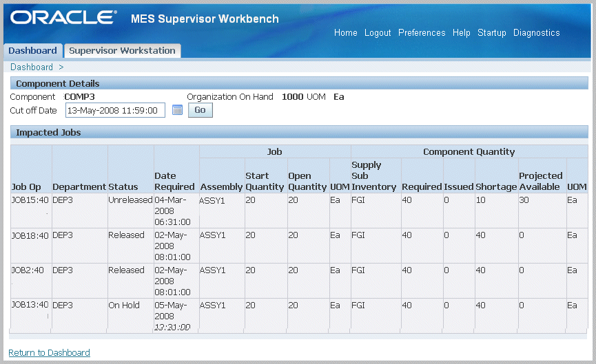
Task: Open the Diagnostics link
Action: pyautogui.click(x=536, y=32)
